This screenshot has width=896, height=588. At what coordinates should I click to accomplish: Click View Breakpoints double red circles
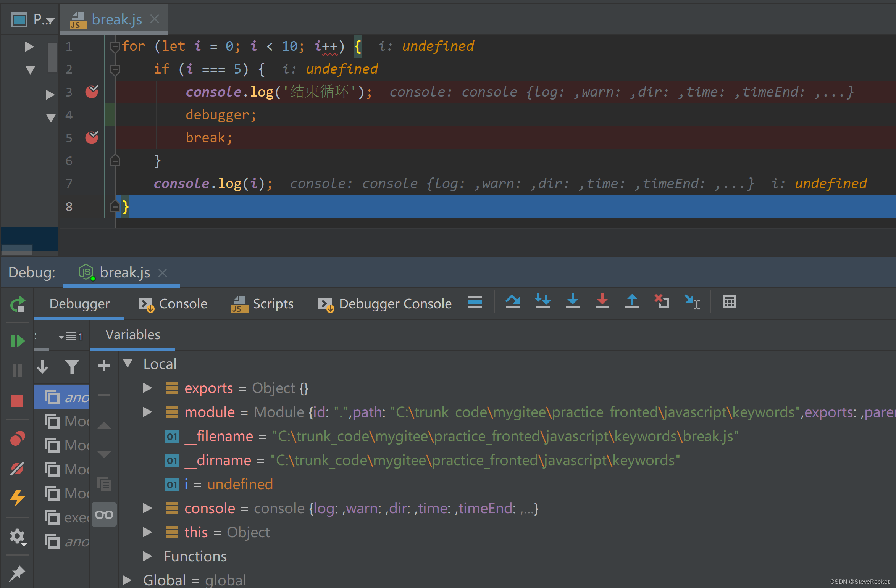18,439
